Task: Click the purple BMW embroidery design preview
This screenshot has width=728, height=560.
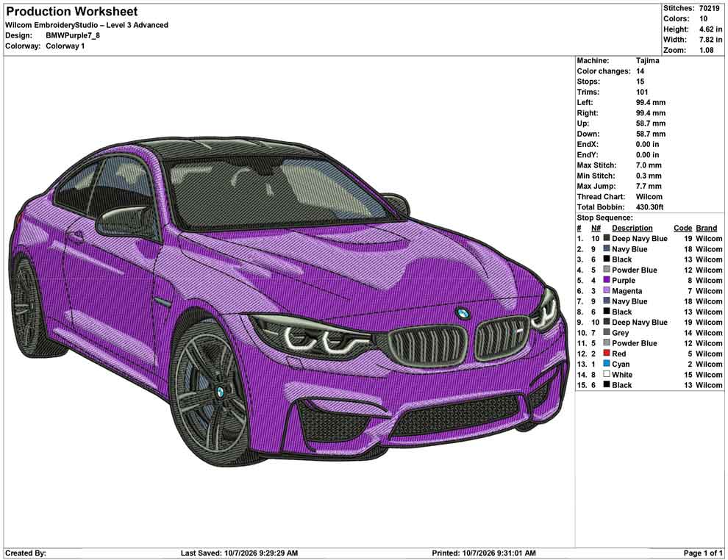Action: tap(289, 301)
